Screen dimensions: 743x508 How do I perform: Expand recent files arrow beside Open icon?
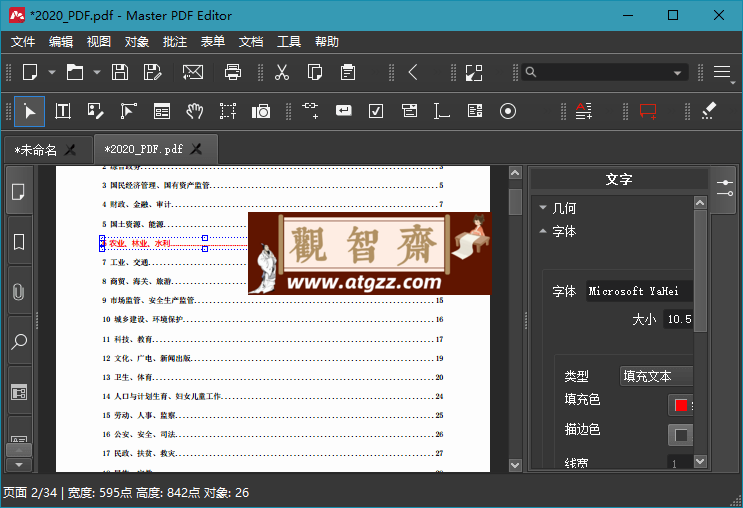click(97, 73)
